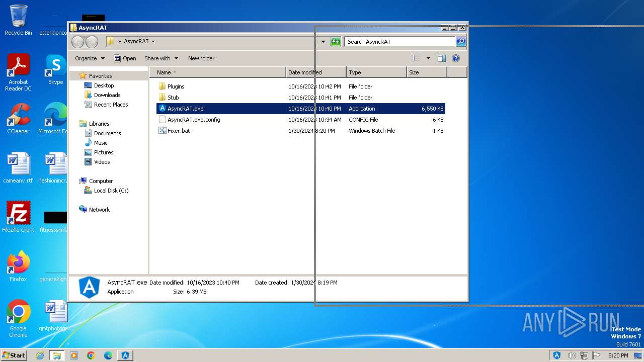644x362 pixels.
Task: Select Computer in the navigation pane
Action: tap(101, 181)
